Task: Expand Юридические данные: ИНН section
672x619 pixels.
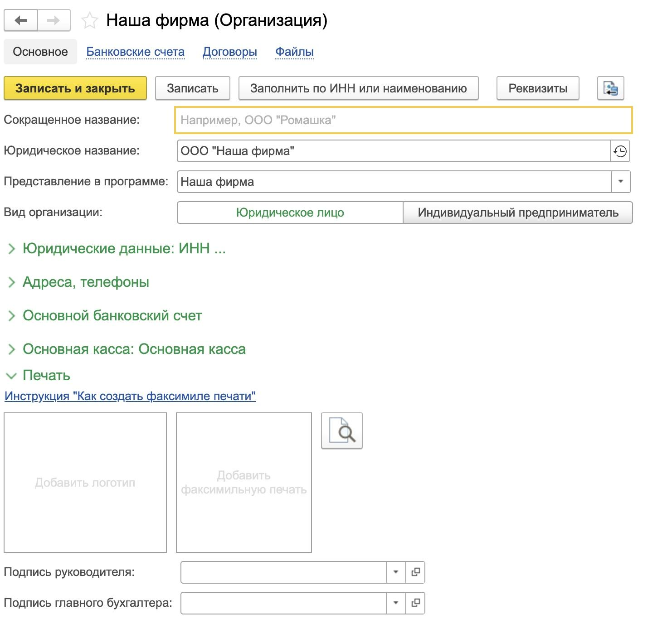Action: pos(116,248)
